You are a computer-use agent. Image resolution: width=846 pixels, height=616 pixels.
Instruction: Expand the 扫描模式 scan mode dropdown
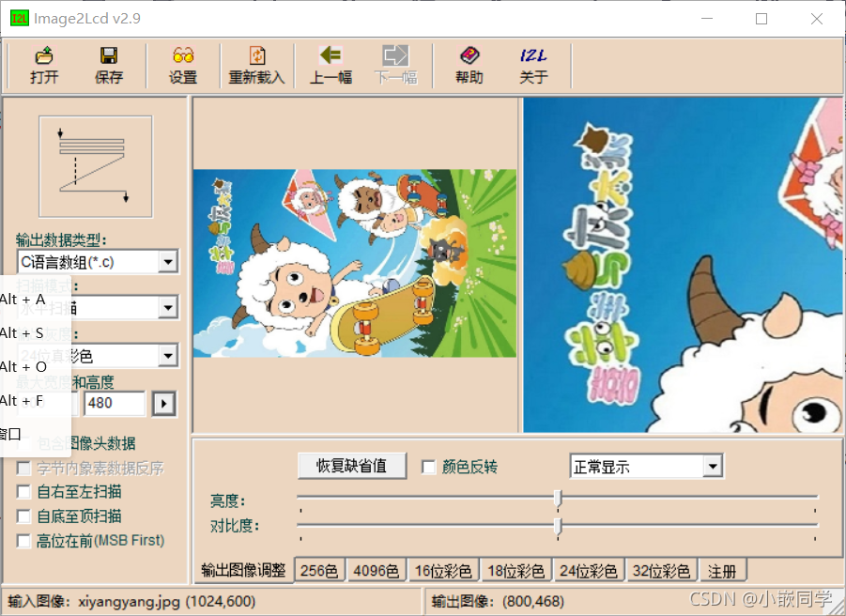click(x=168, y=308)
